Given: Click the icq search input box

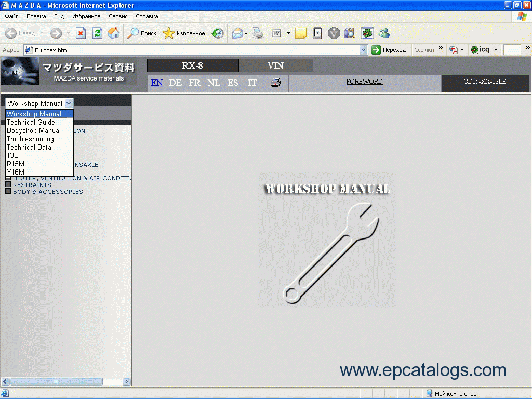Looking at the screenshot, I should coord(512,50).
